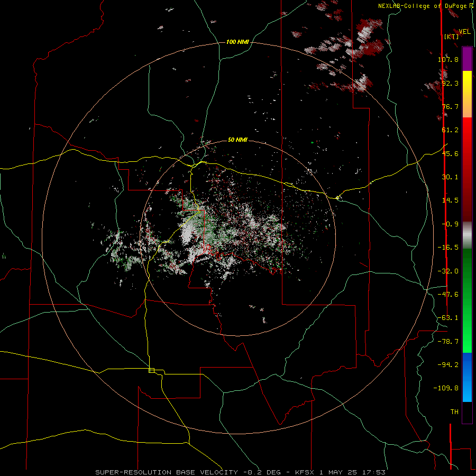Click the -94.2 velocity scale value
Viewport: 476px width, 476px height.
448,365
